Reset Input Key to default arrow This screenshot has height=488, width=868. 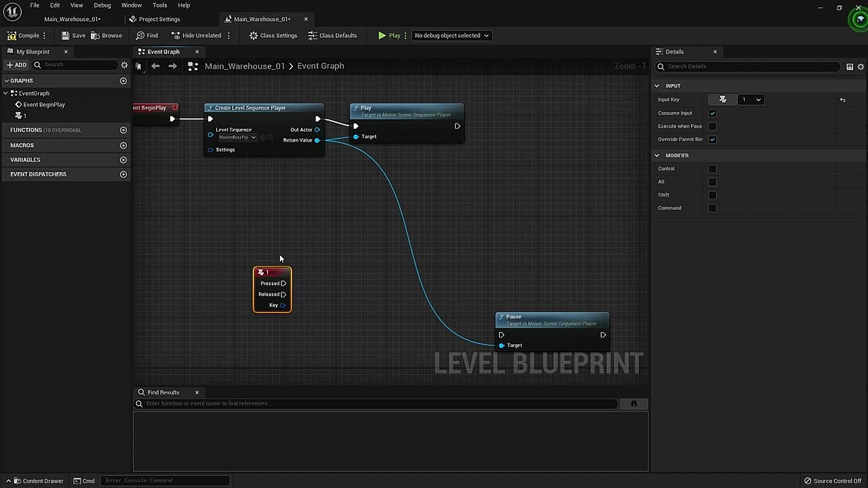843,100
